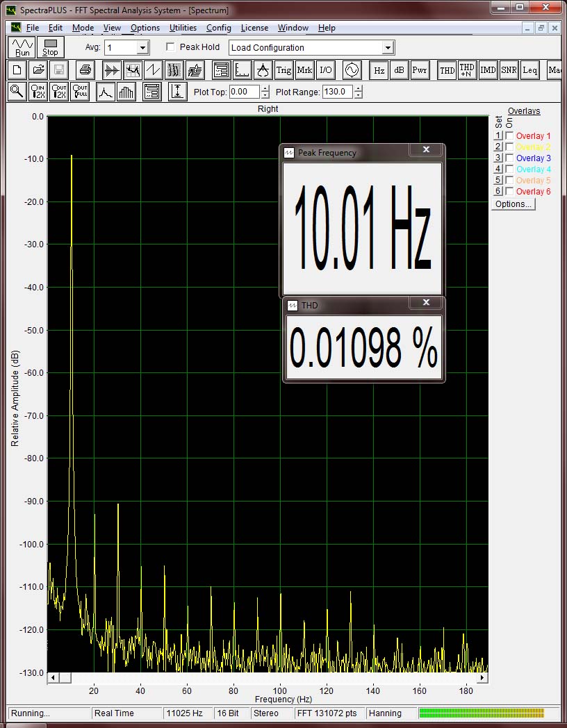
Task: Click the Trig trigger toolbar button
Action: coord(283,70)
